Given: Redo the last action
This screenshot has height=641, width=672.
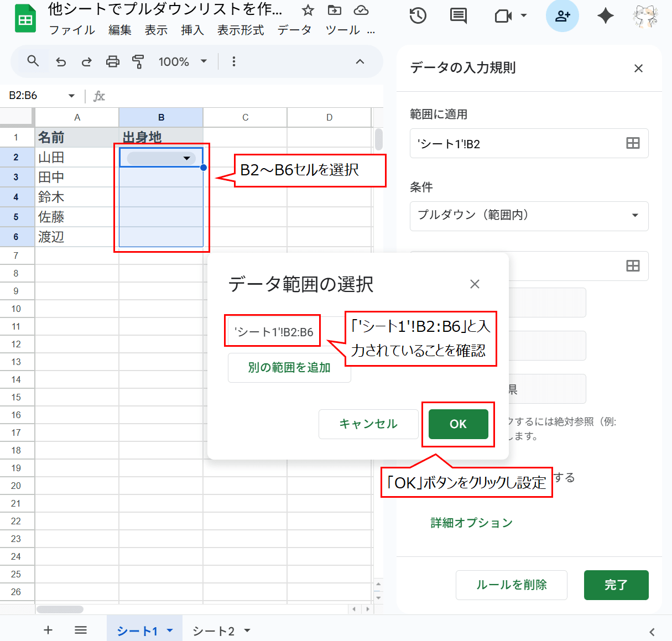Looking at the screenshot, I should click(87, 61).
